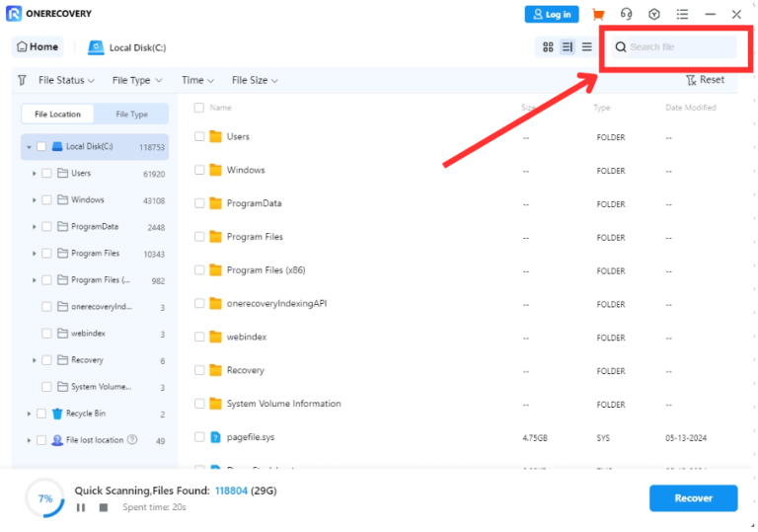Switch to compact list view
758x532 pixels.
(587, 47)
